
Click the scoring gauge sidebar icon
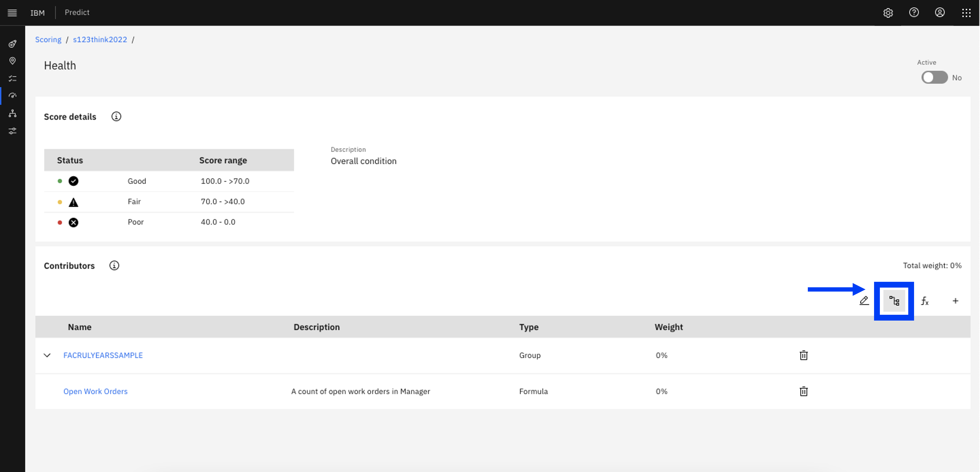click(13, 96)
